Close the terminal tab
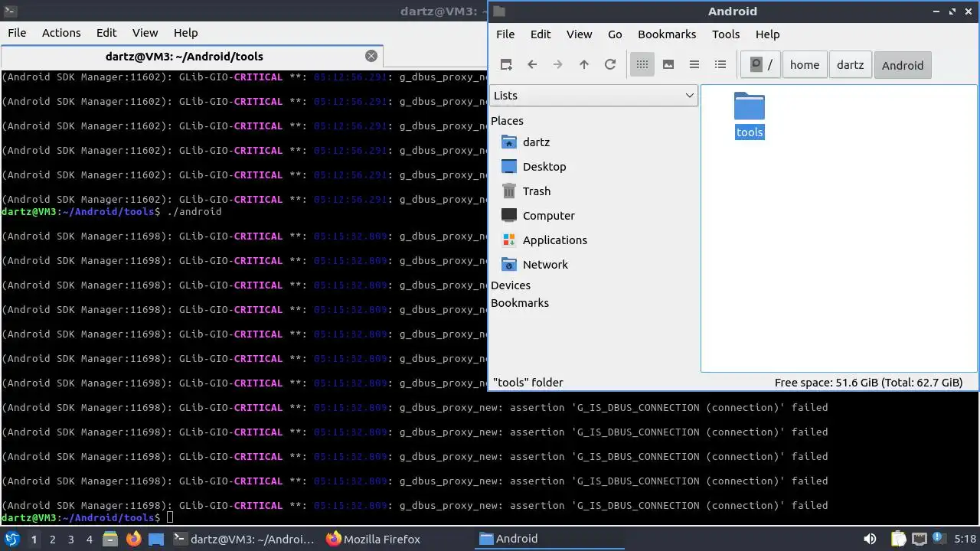Image resolution: width=980 pixels, height=551 pixels. (x=371, y=56)
